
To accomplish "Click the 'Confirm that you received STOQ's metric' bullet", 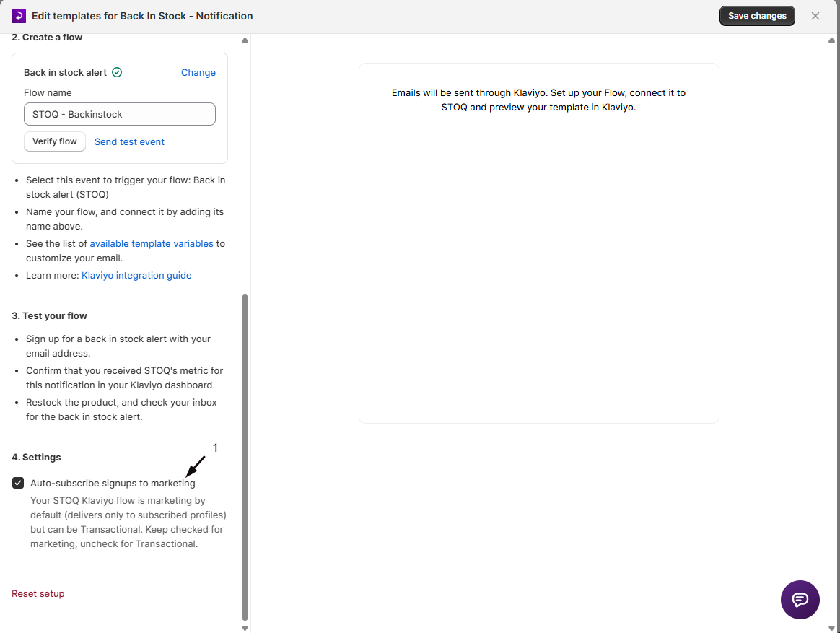I will (124, 378).
